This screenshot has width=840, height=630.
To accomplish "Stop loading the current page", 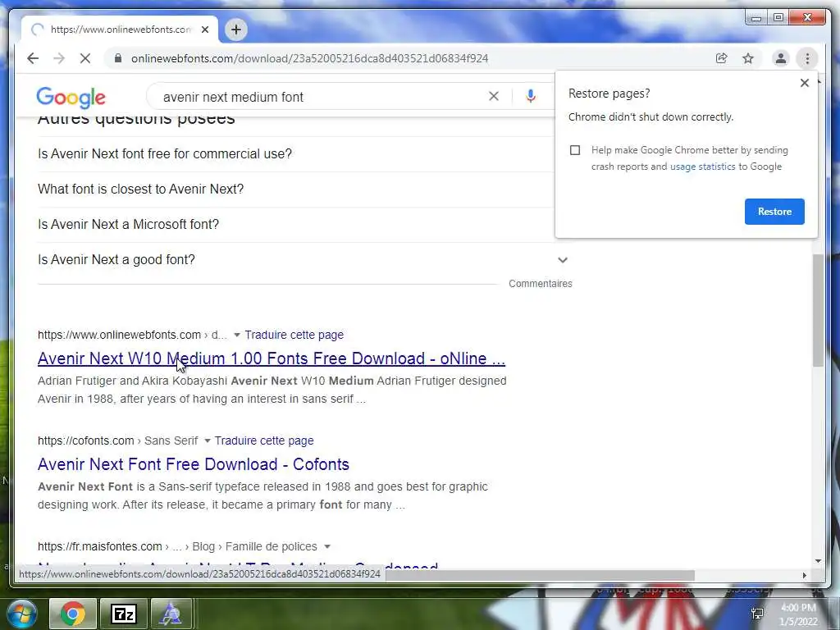I will (85, 58).
